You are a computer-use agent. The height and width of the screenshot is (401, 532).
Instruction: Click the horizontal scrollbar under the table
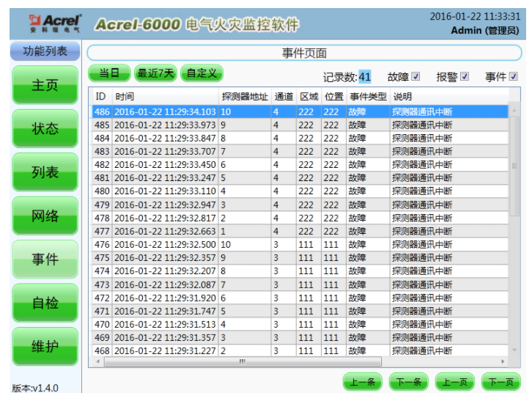(x=242, y=361)
